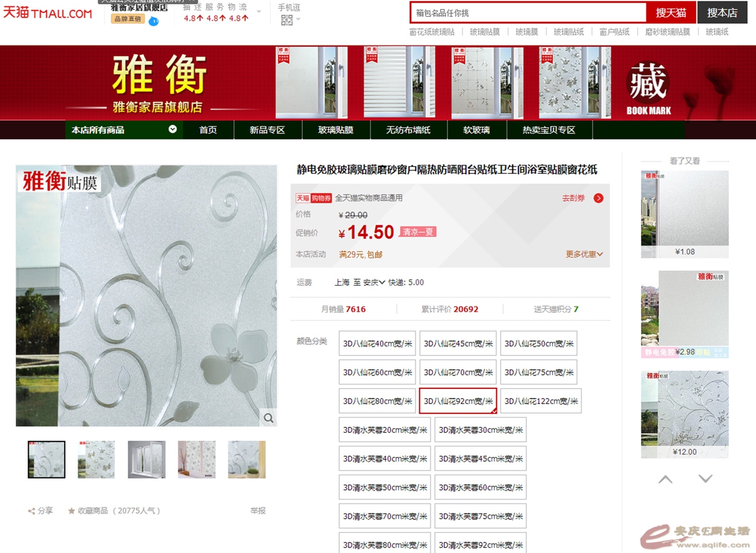Image resolution: width=756 pixels, height=553 pixels.
Task: Click the share (分享) icon
Action: click(x=31, y=511)
